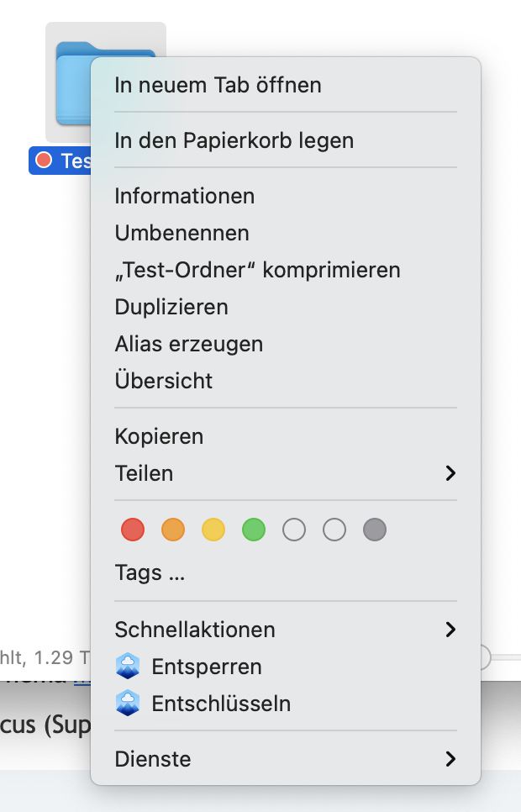The height and width of the screenshot is (812, 521).
Task: Select the gray tag swatch
Action: tap(375, 530)
